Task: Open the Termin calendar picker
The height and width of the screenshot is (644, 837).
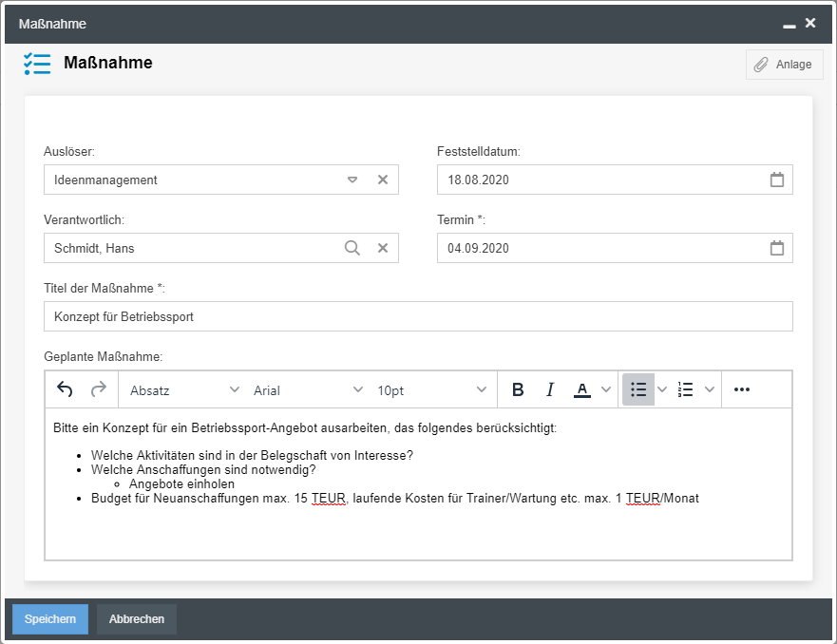Action: click(776, 248)
